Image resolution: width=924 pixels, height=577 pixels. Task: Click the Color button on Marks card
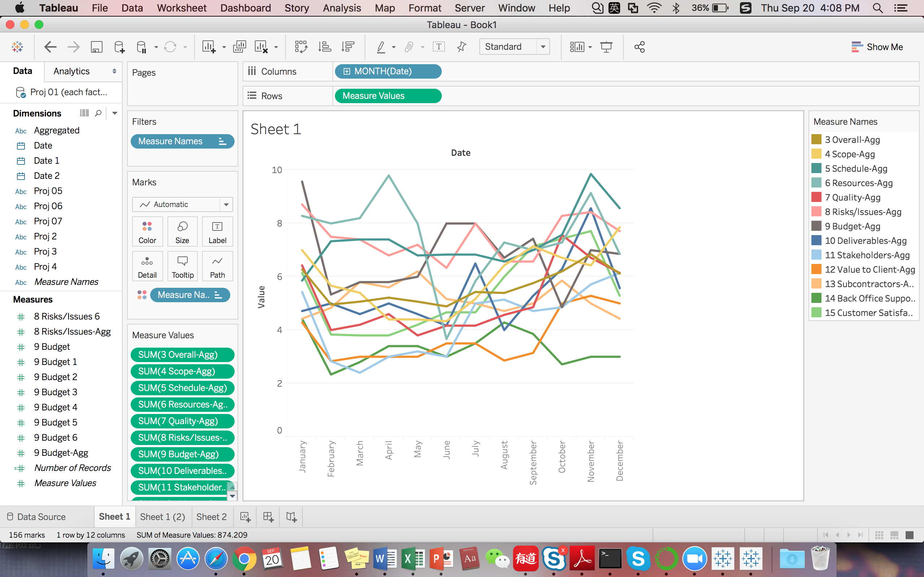[147, 232]
